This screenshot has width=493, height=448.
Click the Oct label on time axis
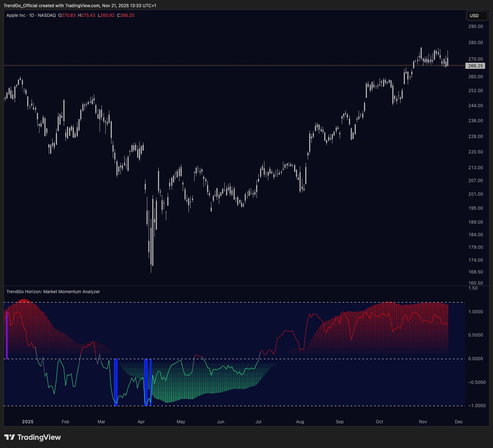click(x=379, y=422)
